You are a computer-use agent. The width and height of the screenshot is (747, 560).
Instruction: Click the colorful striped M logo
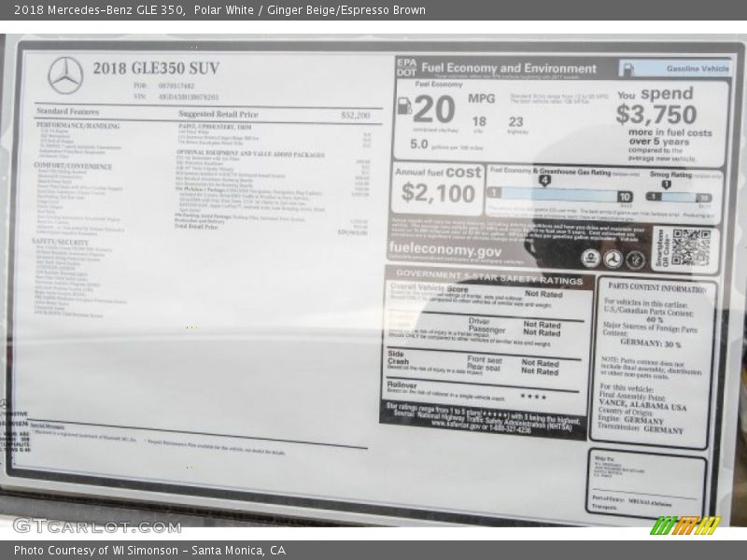[x=685, y=525]
